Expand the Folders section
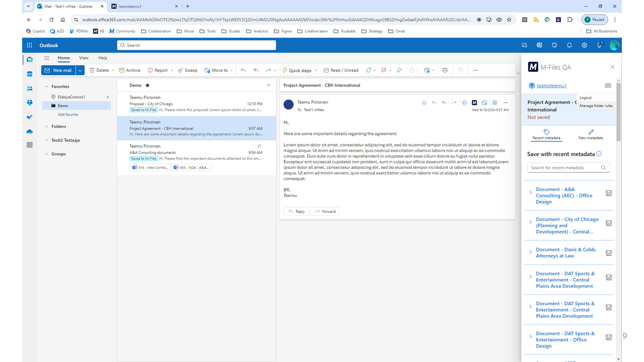 [x=47, y=126]
